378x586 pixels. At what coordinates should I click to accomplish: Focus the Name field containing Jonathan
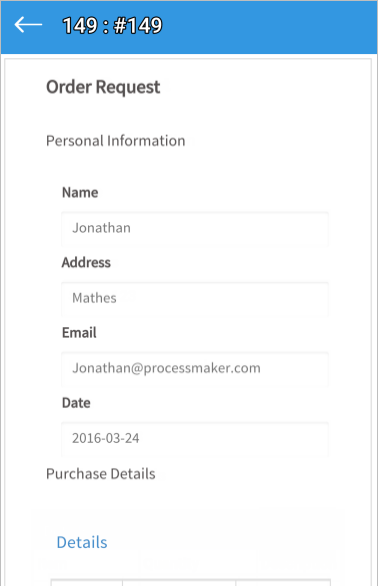195,228
